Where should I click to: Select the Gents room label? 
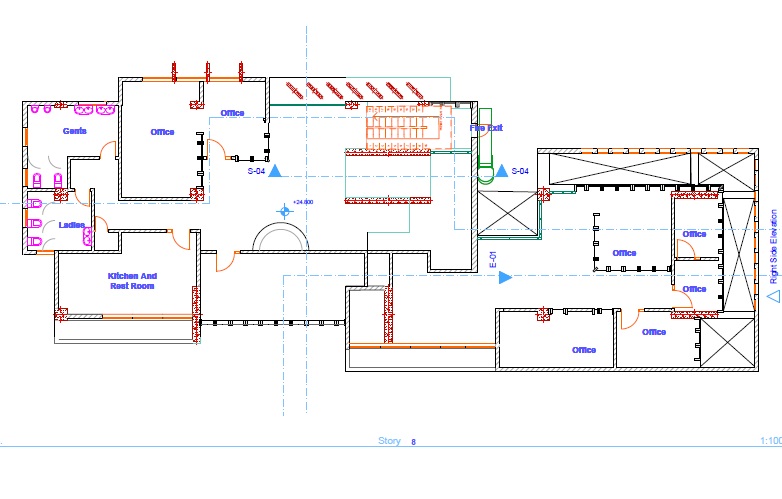coord(75,131)
